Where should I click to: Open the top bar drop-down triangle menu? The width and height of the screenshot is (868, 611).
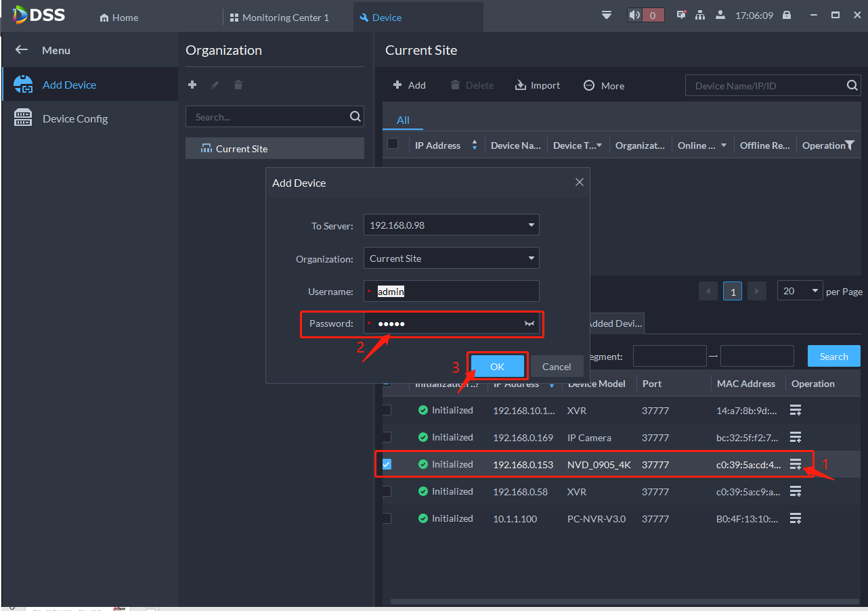pyautogui.click(x=607, y=15)
